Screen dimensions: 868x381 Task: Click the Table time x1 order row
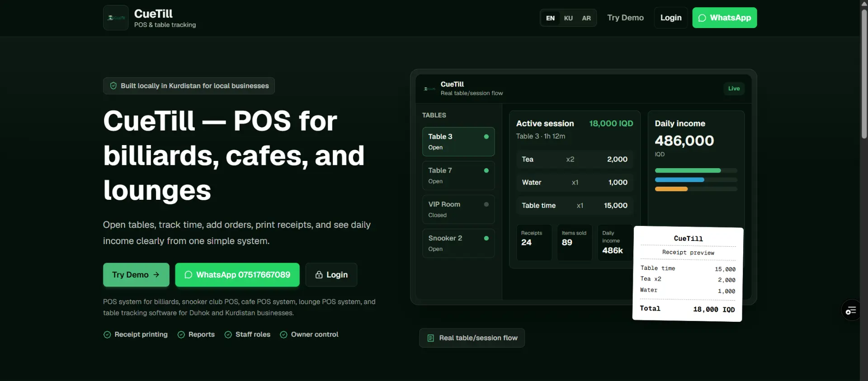tap(575, 206)
